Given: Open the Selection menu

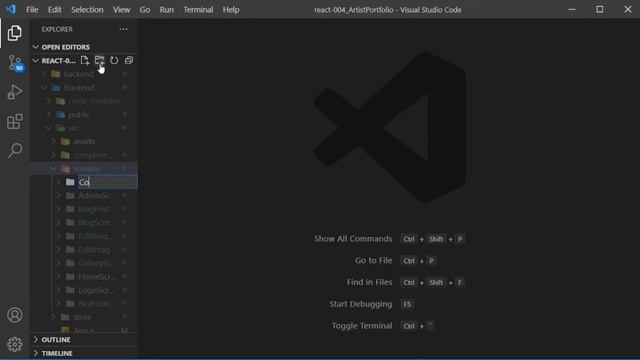Looking at the screenshot, I should coord(87,9).
